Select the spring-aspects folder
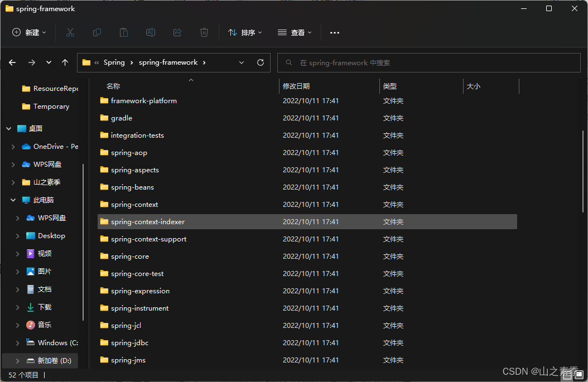Image resolution: width=588 pixels, height=382 pixels. pos(307,170)
